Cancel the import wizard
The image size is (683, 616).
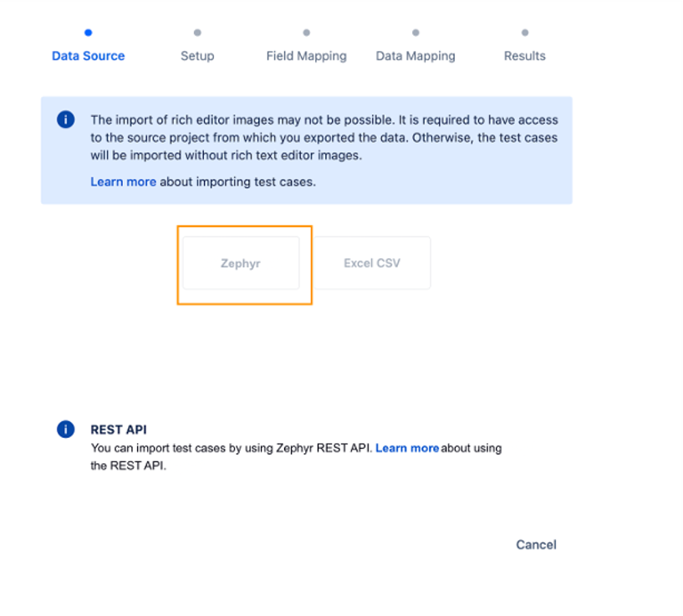(x=535, y=544)
